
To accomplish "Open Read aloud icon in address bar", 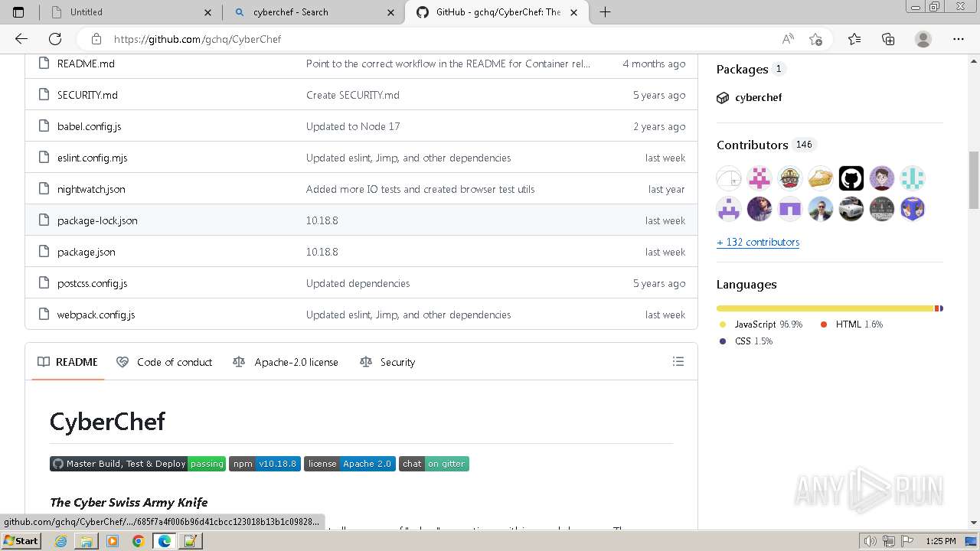I will pyautogui.click(x=788, y=39).
